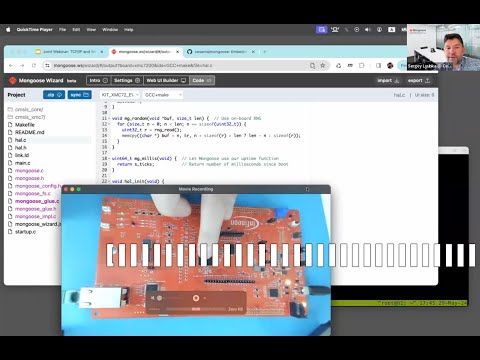Collapse mg_random function at line 11

pyautogui.click(x=110, y=118)
